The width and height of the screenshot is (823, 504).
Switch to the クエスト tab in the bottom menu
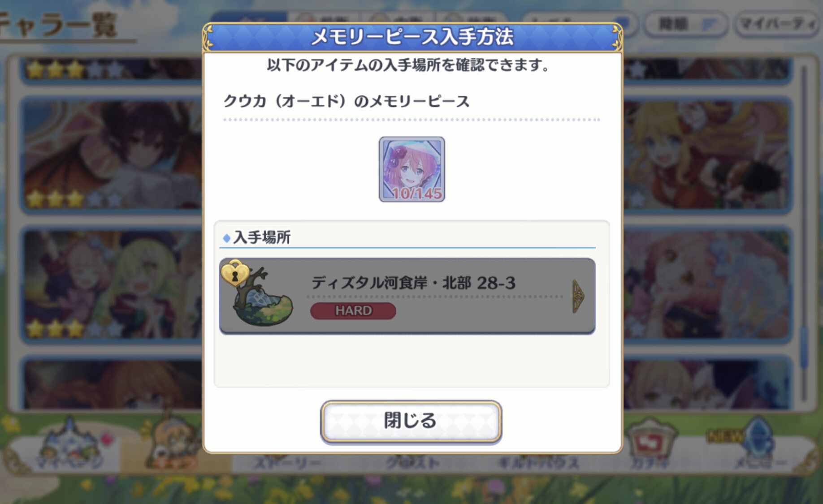(412, 462)
